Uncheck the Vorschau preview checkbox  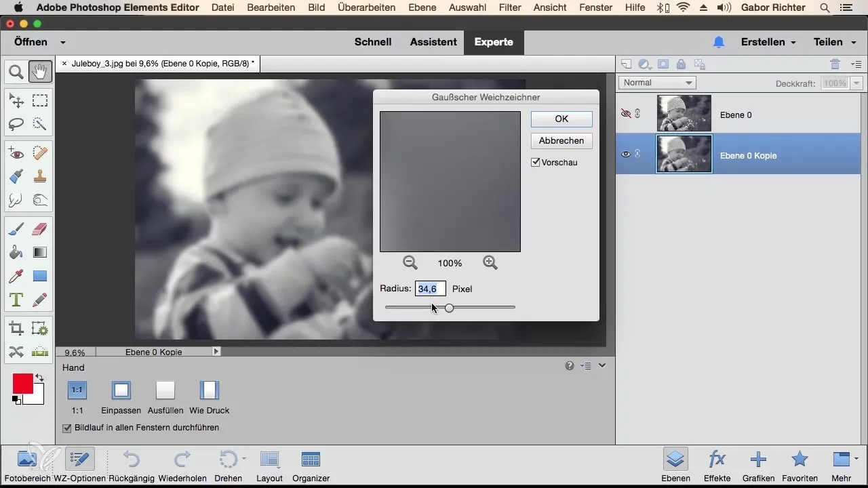coord(536,162)
